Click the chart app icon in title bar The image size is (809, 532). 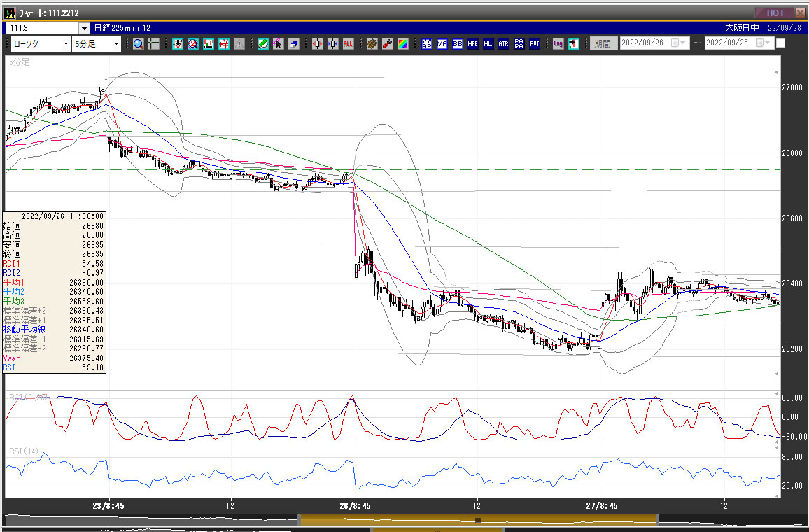point(10,13)
